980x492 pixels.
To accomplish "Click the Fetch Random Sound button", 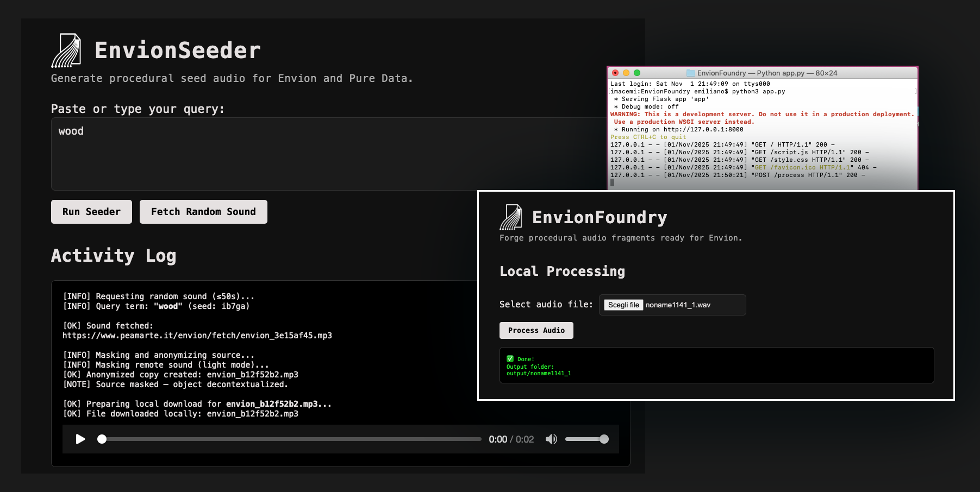I will click(x=203, y=211).
